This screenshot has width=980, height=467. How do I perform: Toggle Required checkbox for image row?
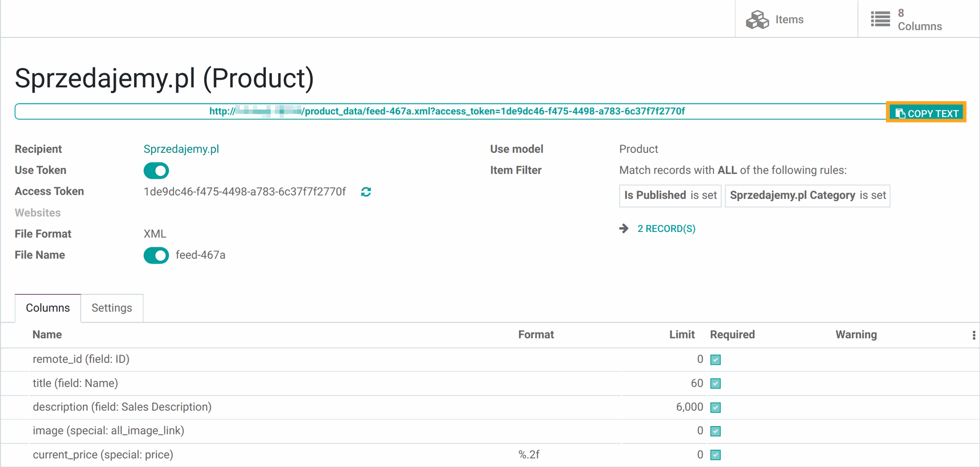(716, 431)
